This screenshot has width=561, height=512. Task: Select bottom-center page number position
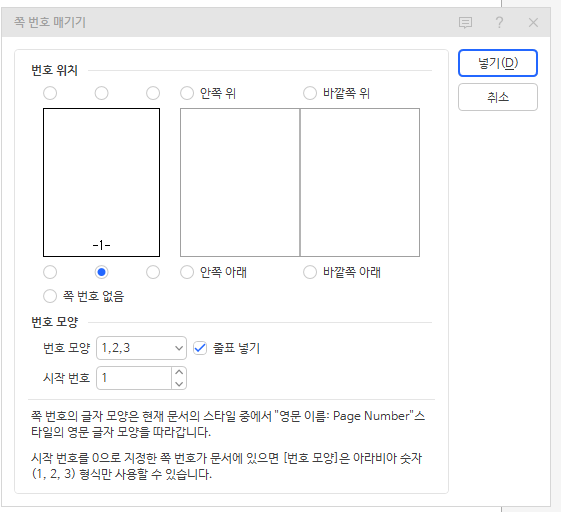click(101, 272)
